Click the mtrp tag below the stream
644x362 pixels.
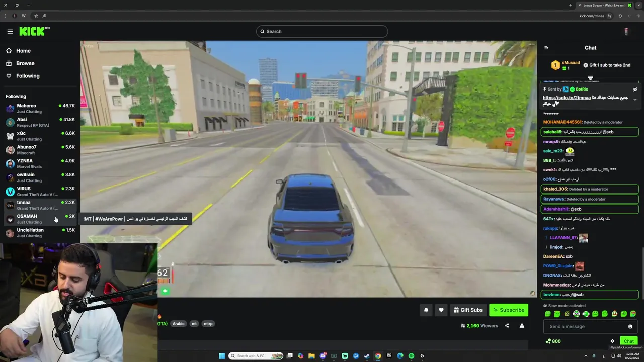tap(208, 324)
